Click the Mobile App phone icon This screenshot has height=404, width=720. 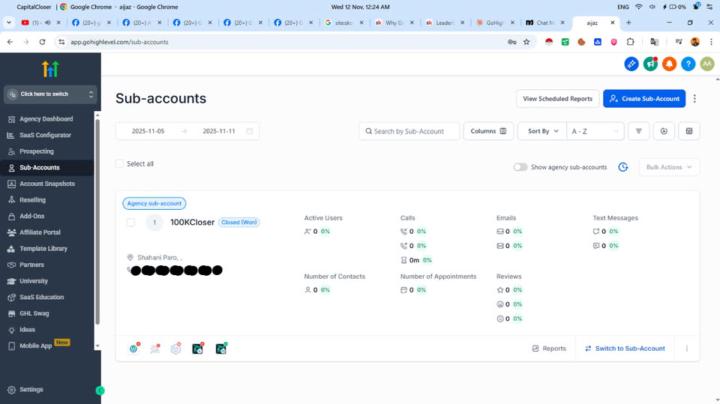(11, 346)
